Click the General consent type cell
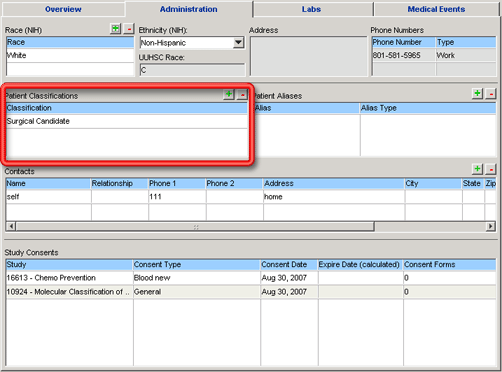Image resolution: width=502 pixels, height=372 pixels. coord(197,292)
